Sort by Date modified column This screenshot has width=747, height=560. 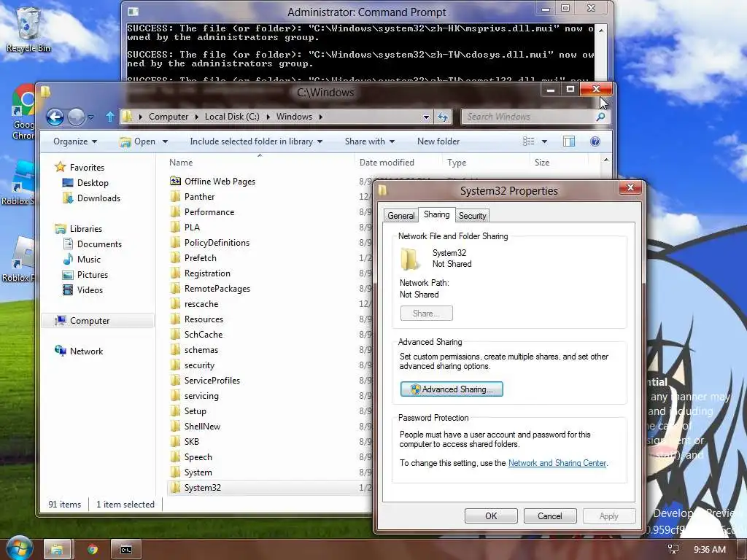click(387, 163)
